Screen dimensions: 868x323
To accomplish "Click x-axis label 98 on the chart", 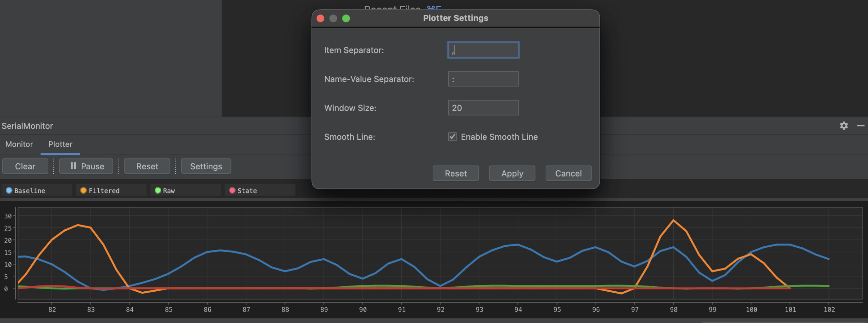I will point(673,309).
